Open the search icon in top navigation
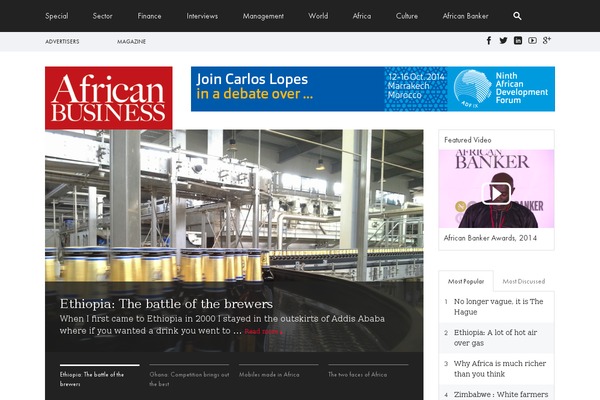This screenshot has width=600, height=400. coord(517,16)
